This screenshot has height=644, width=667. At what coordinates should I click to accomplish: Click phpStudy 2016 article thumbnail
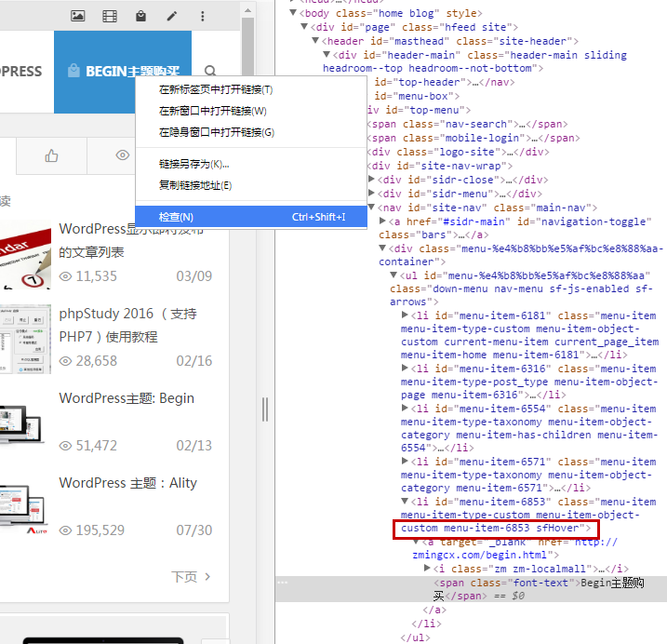point(25,340)
